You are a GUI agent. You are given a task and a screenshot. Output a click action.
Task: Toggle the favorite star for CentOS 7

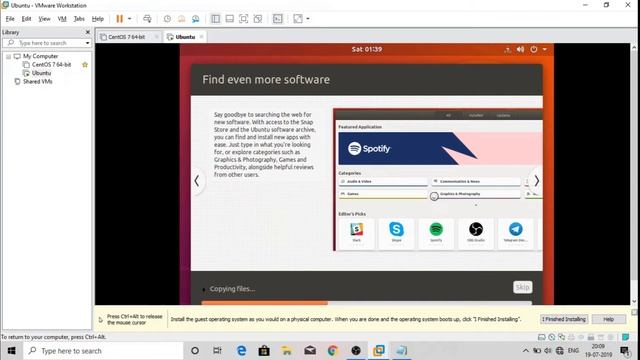coord(85,64)
